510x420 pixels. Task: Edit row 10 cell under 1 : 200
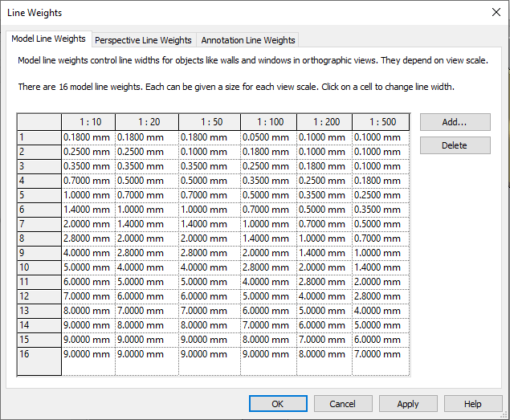pyautogui.click(x=324, y=267)
